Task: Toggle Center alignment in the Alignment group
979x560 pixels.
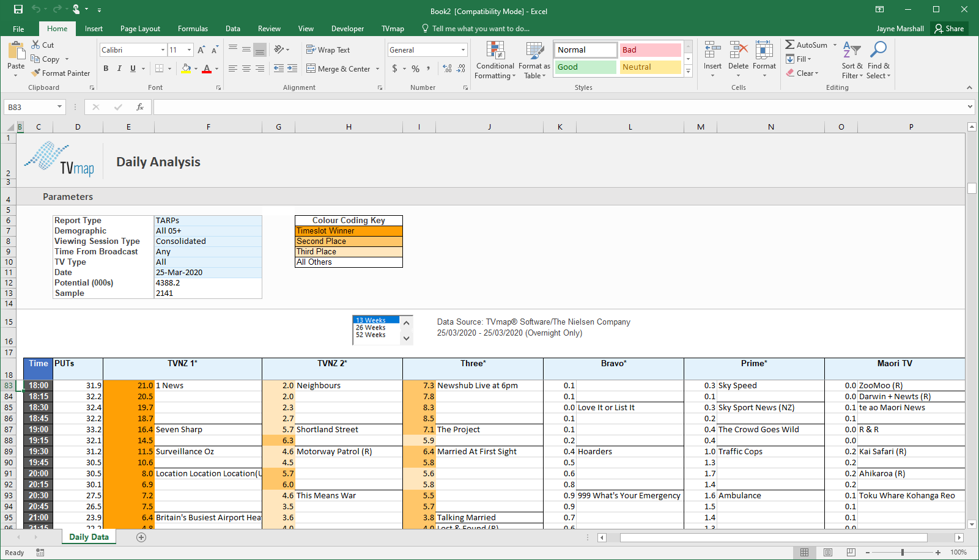Action: tap(246, 68)
